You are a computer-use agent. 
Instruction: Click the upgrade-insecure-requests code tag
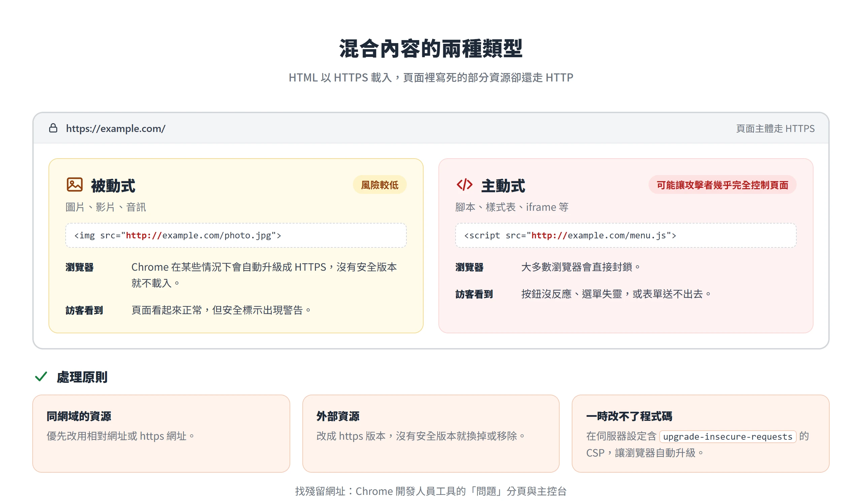point(728,437)
